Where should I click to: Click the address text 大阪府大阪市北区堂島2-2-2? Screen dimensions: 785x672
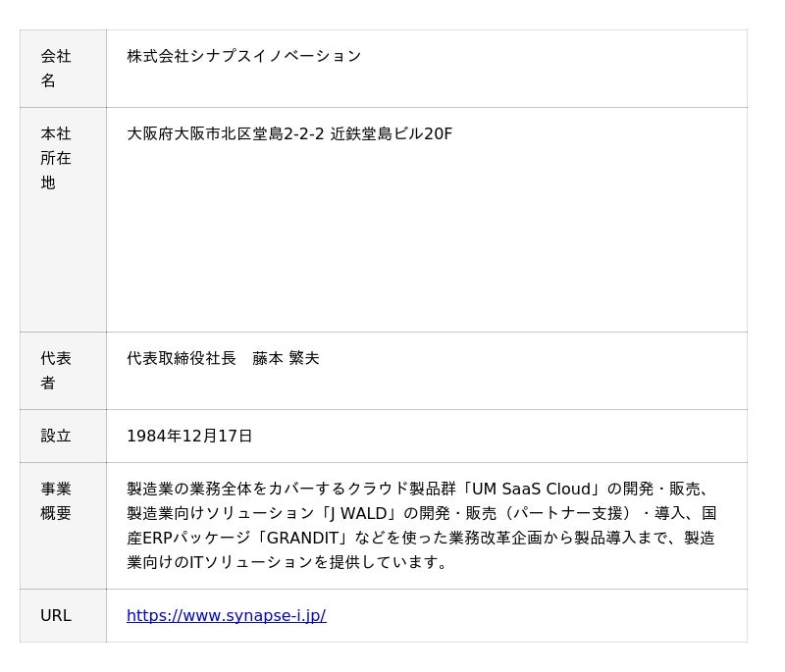pos(226,134)
